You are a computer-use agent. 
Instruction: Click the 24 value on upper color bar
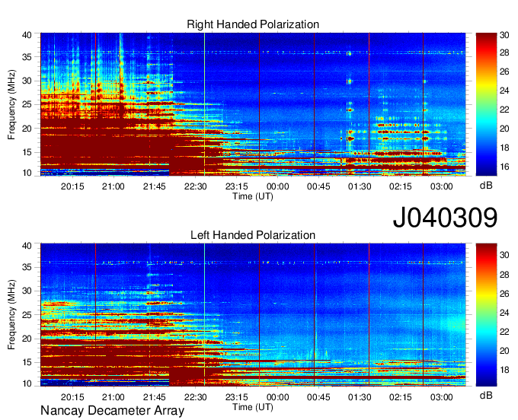click(x=504, y=91)
